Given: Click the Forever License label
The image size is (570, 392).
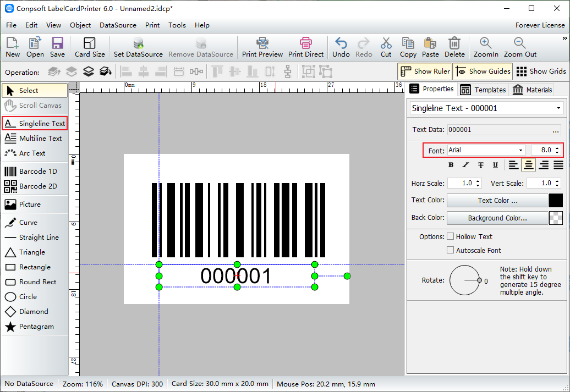Looking at the screenshot, I should click(x=540, y=25).
